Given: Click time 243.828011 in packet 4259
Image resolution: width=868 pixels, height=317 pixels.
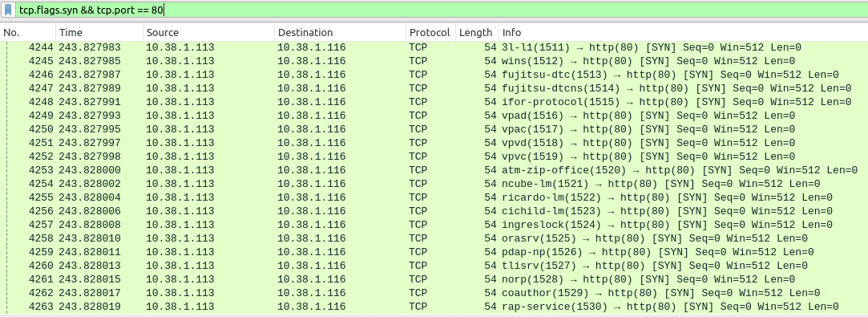Looking at the screenshot, I should 90,252.
